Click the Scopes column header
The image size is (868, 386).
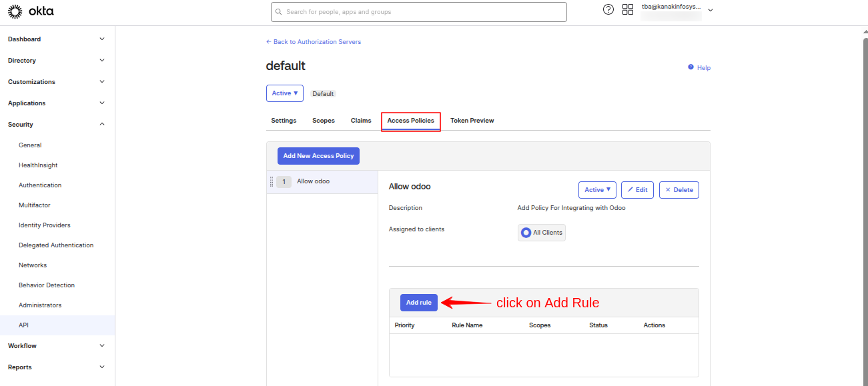tap(540, 325)
